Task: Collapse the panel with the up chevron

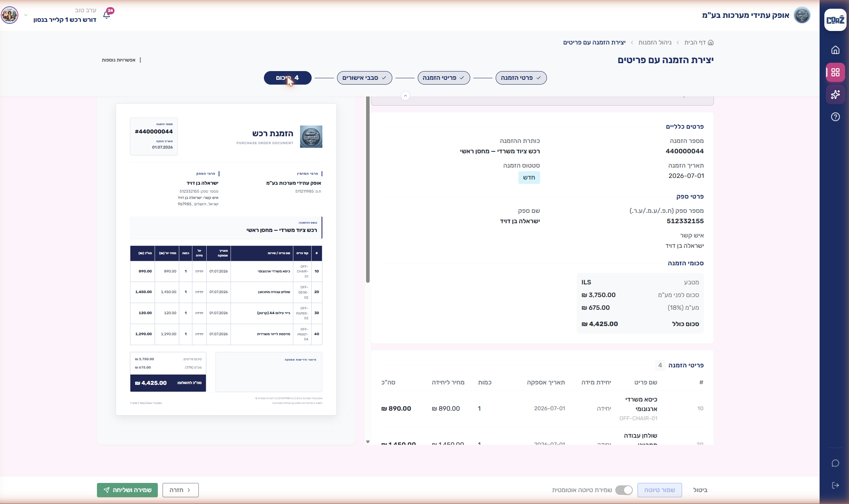Action: point(405,96)
